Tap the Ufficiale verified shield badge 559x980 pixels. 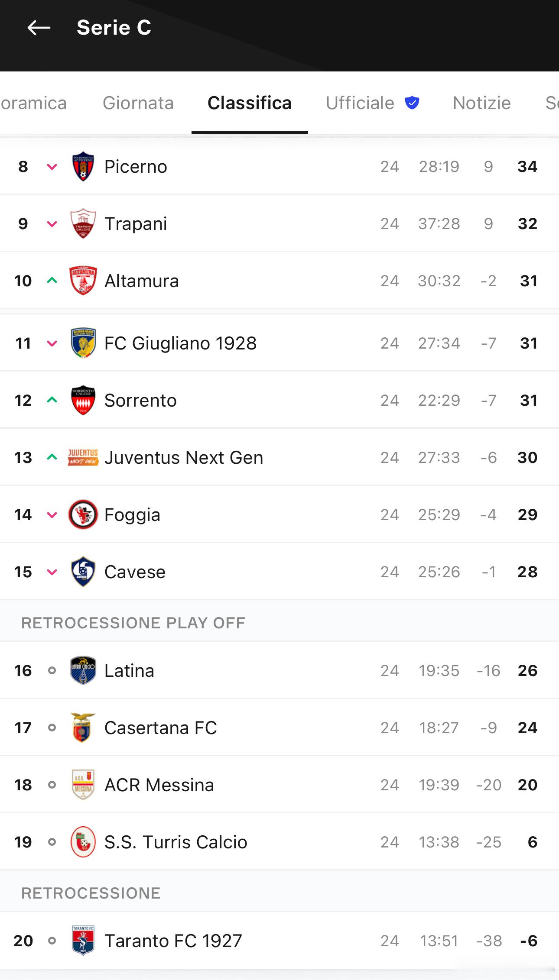click(412, 103)
